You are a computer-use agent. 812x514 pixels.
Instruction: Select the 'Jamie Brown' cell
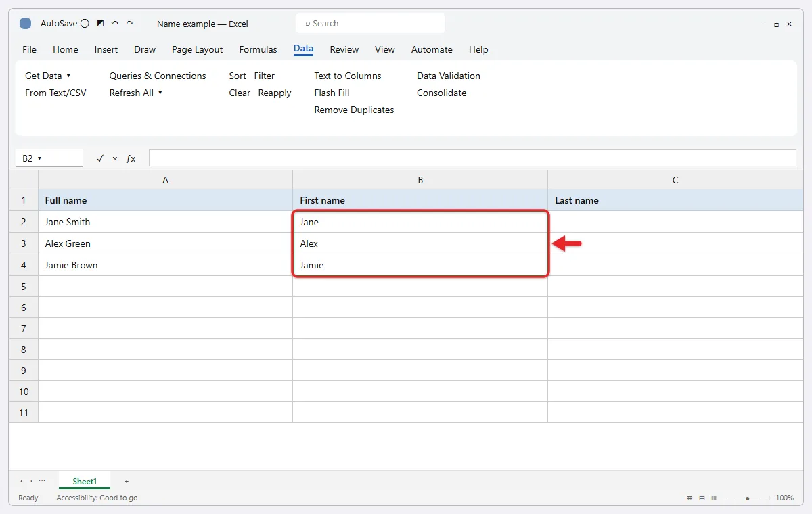166,265
